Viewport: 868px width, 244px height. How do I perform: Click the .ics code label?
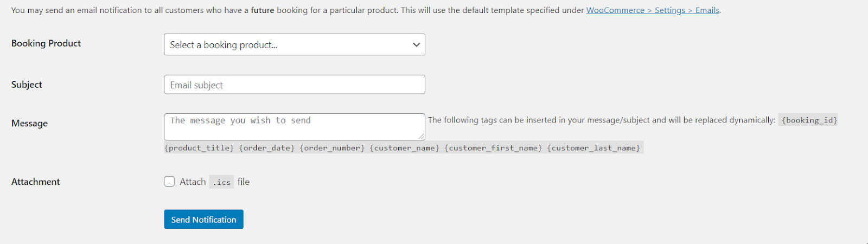(x=222, y=182)
